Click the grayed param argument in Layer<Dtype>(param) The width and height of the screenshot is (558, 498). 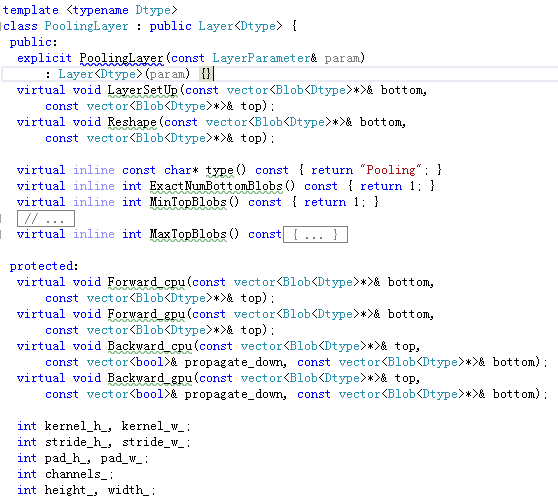(167, 74)
